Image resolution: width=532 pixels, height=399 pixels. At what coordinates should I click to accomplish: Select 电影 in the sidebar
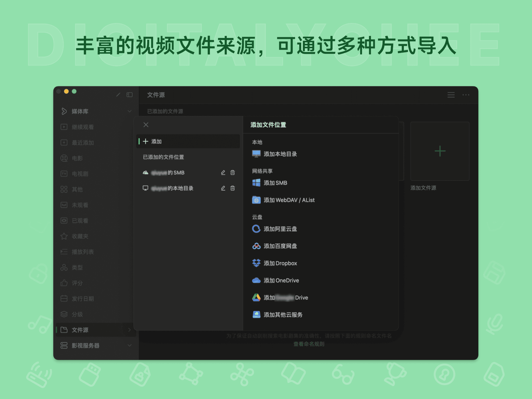[x=77, y=158]
